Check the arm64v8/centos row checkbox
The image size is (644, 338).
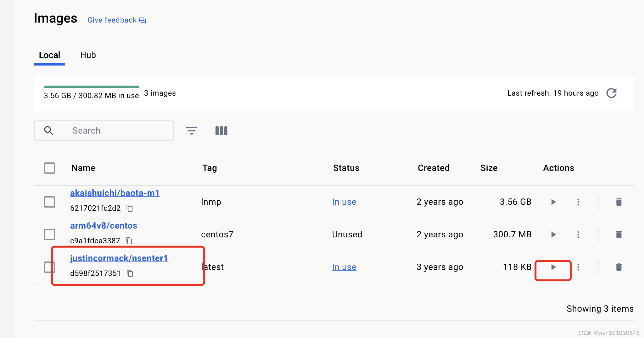pyautogui.click(x=49, y=235)
